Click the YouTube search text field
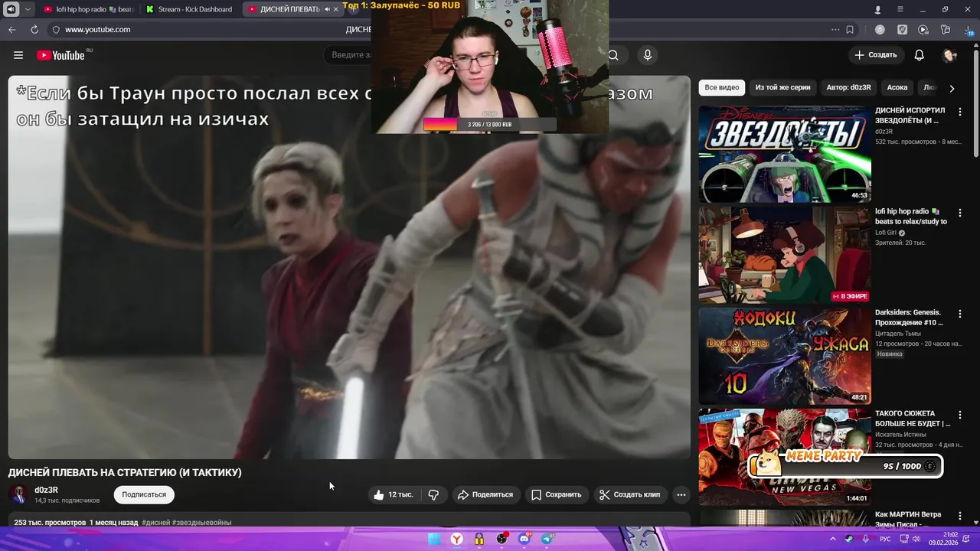Viewport: 980px width, 551px height. 348,55
